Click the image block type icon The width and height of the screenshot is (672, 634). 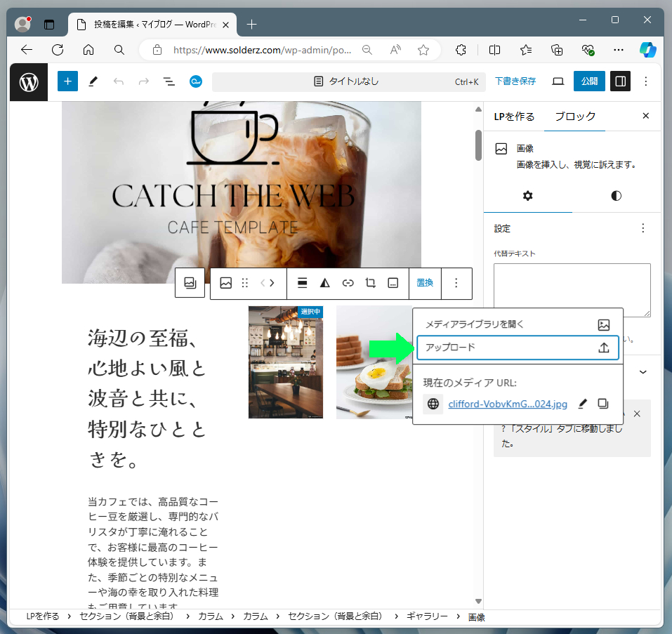pos(226,283)
